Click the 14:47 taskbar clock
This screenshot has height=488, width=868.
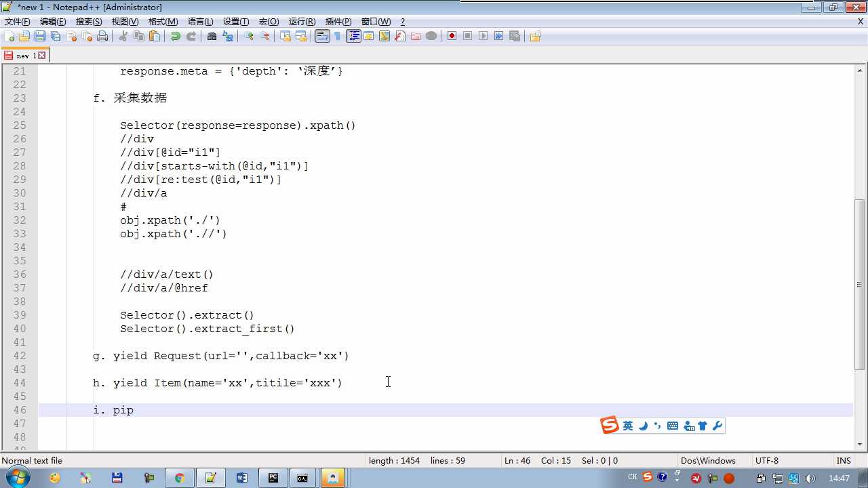pos(839,479)
